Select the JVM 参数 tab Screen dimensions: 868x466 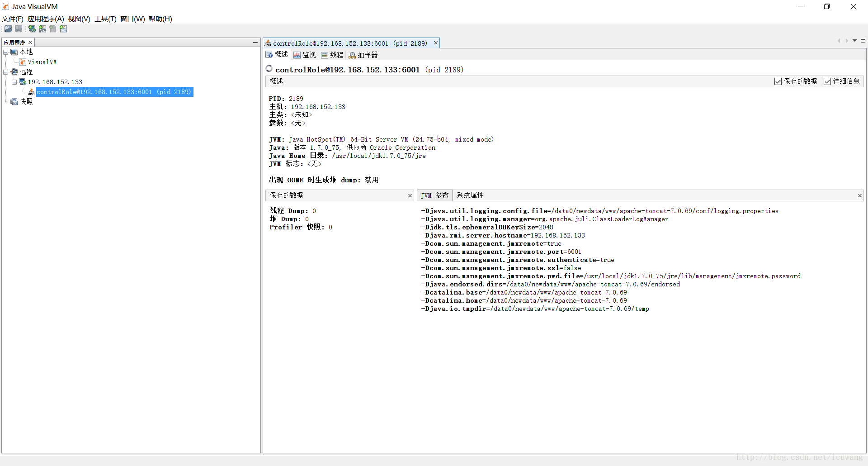tap(435, 195)
